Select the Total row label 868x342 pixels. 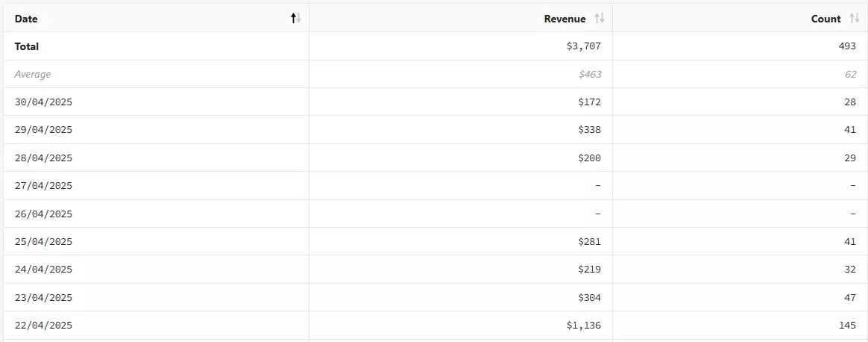27,46
